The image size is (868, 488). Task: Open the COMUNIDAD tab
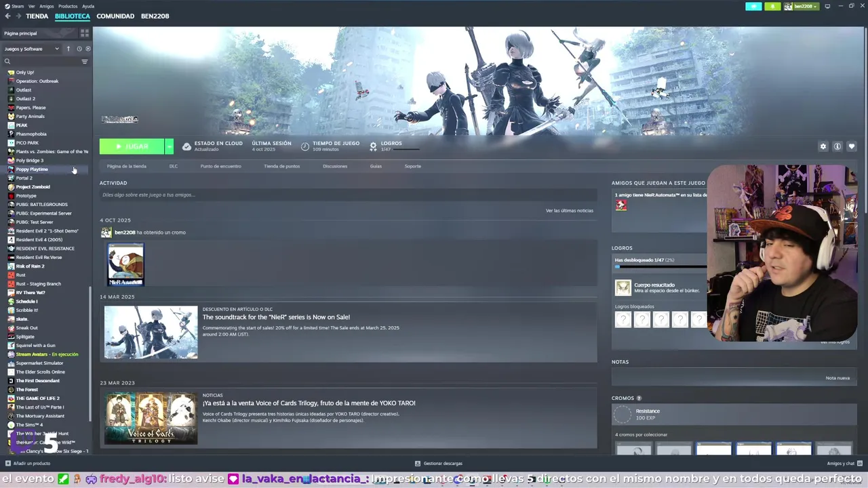[115, 16]
